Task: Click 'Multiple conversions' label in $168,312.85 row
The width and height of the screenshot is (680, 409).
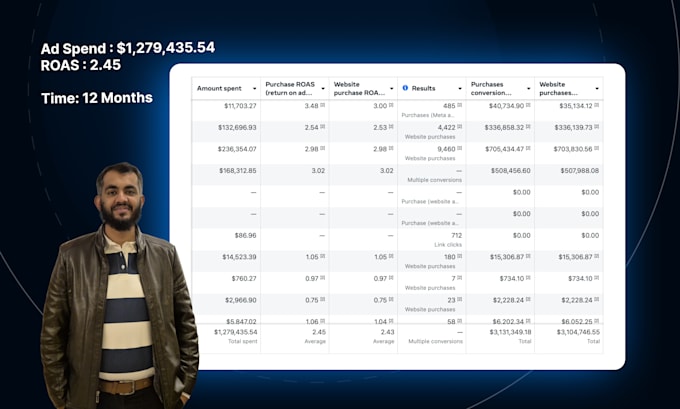Action: (x=435, y=180)
